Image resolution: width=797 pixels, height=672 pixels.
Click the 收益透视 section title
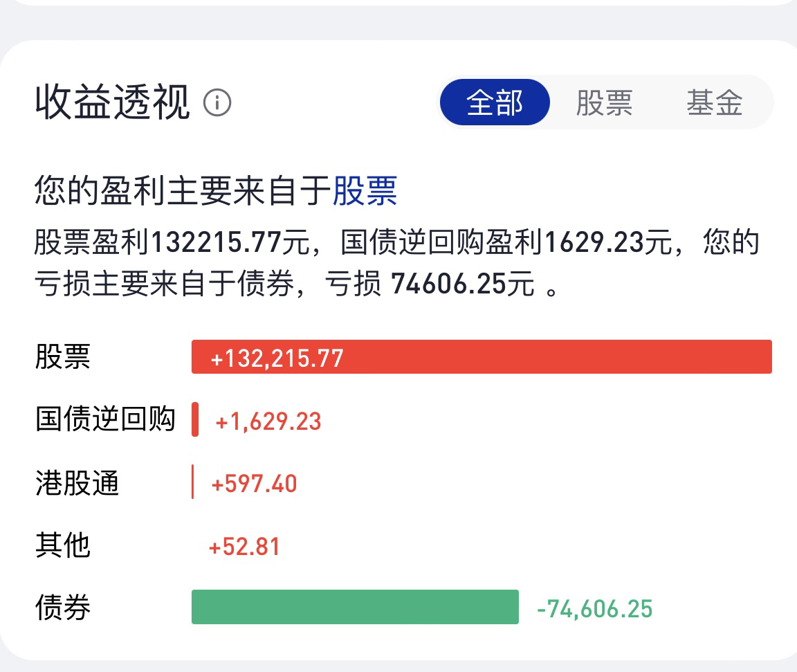tap(113, 102)
